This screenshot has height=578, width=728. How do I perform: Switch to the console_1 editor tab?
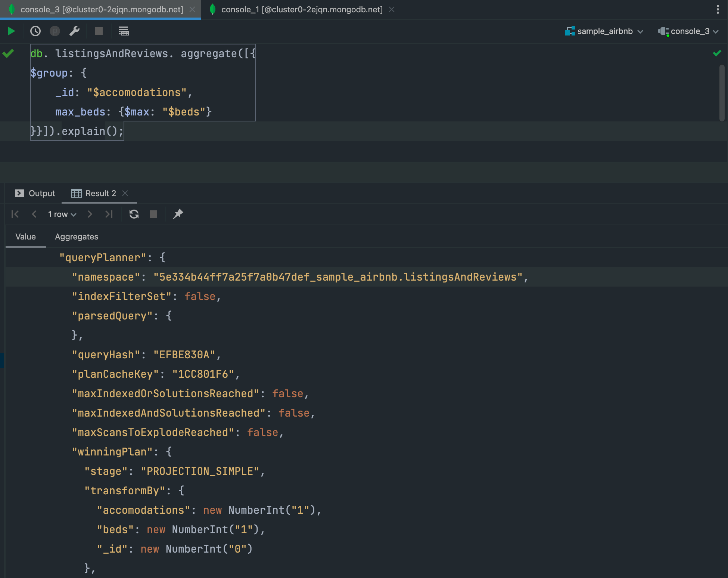(x=301, y=9)
